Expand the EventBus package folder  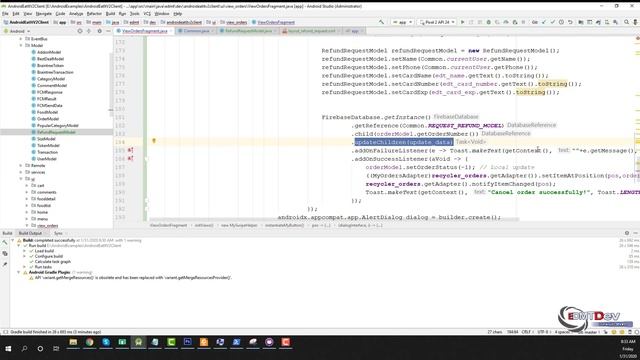click(x=21, y=39)
